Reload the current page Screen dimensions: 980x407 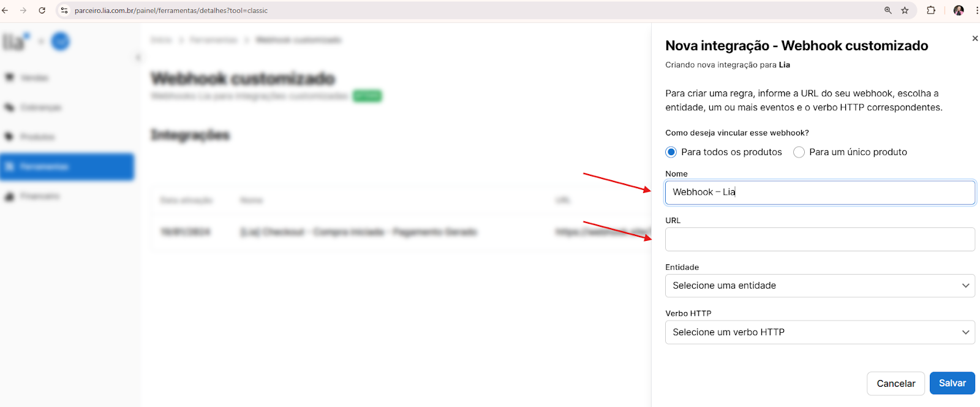click(x=42, y=10)
